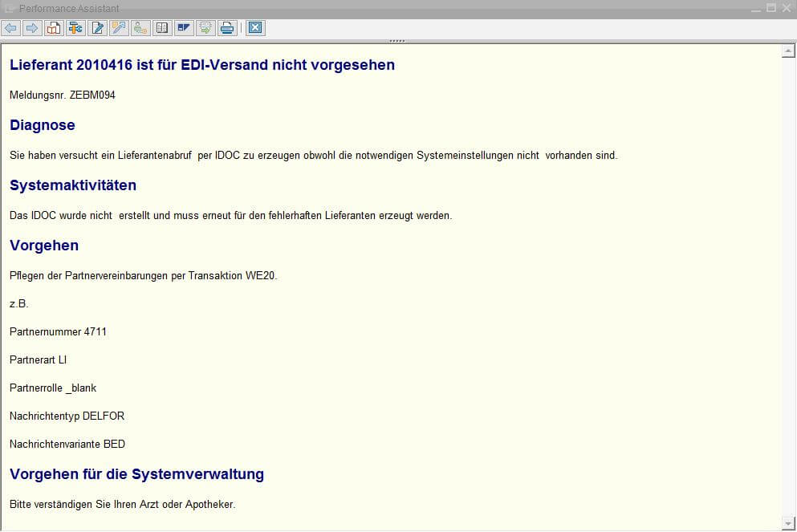Print the help text via printer icon

click(x=227, y=28)
